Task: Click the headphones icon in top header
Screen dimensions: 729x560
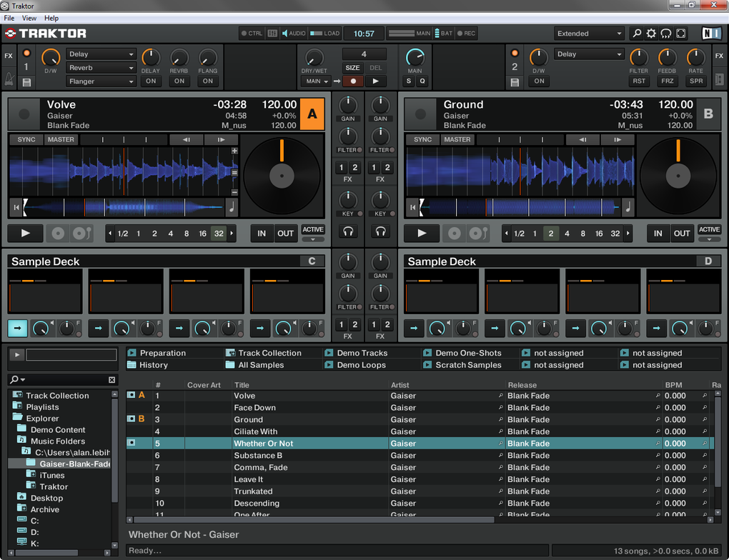Action: [666, 34]
